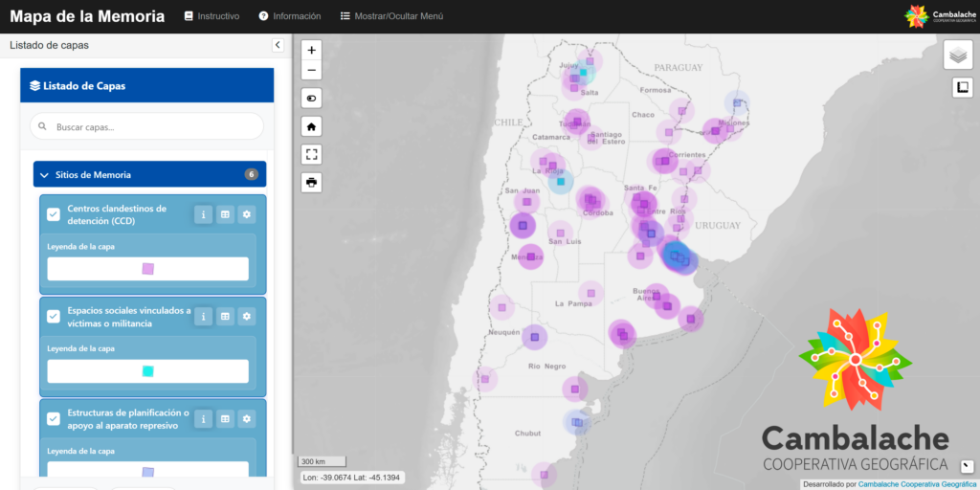Enter fullscreen map view
The image size is (980, 490).
313,154
